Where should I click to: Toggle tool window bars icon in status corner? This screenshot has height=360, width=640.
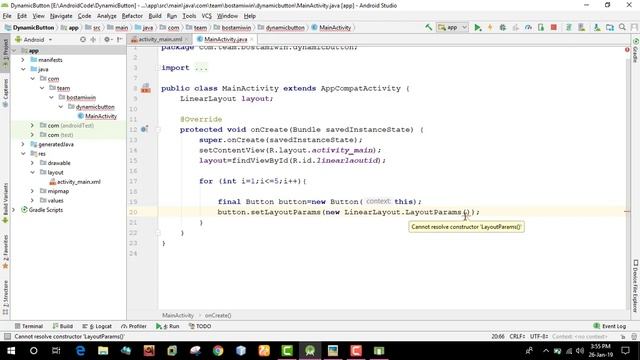click(7, 336)
